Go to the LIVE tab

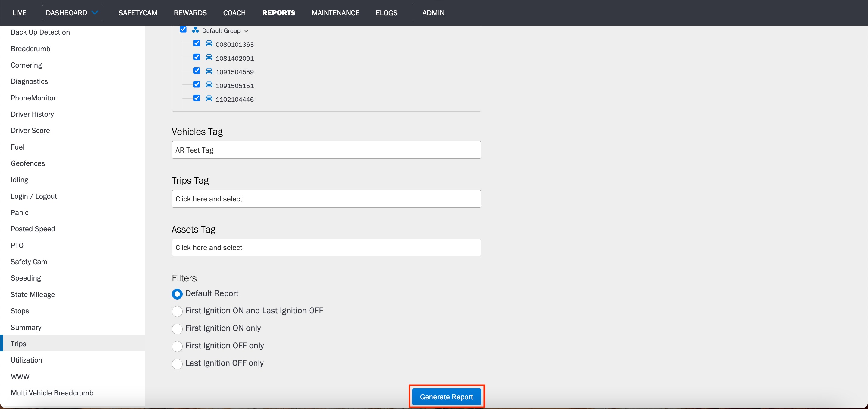(x=19, y=13)
